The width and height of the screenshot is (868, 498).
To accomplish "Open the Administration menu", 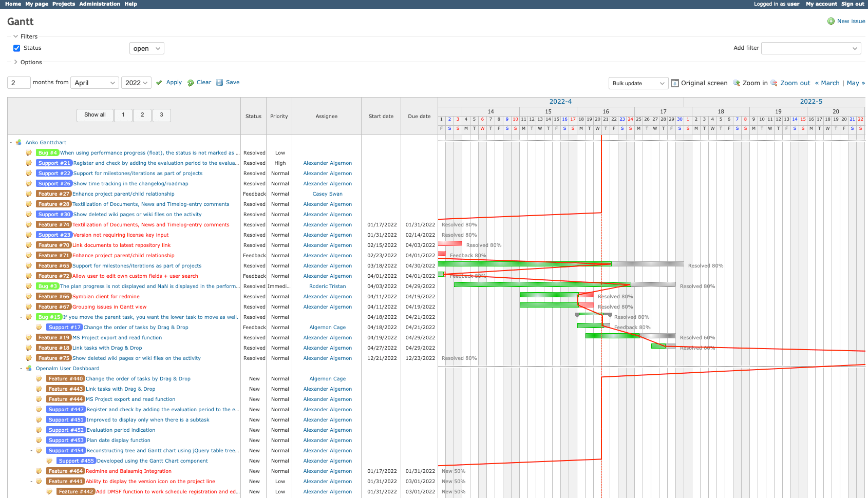I will pyautogui.click(x=100, y=4).
